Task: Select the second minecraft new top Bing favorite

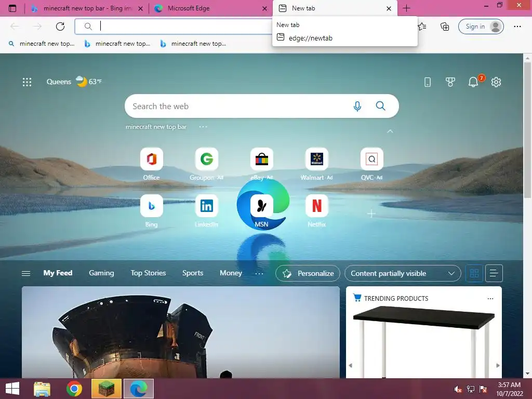Action: coord(117,44)
